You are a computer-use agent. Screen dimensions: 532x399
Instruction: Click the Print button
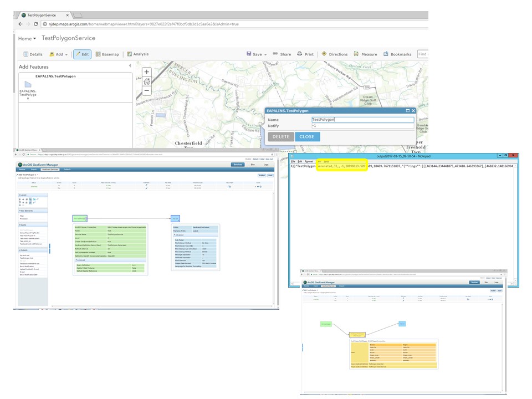[305, 54]
